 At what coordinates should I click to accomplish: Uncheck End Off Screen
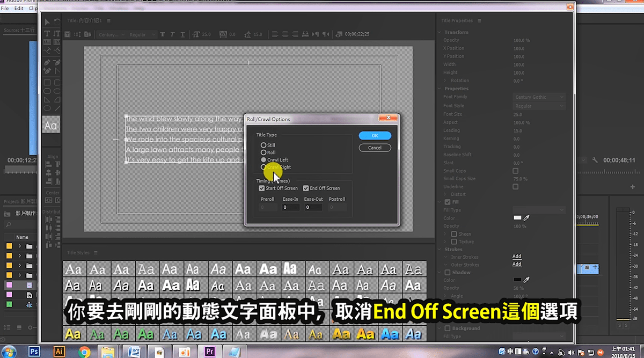point(305,188)
